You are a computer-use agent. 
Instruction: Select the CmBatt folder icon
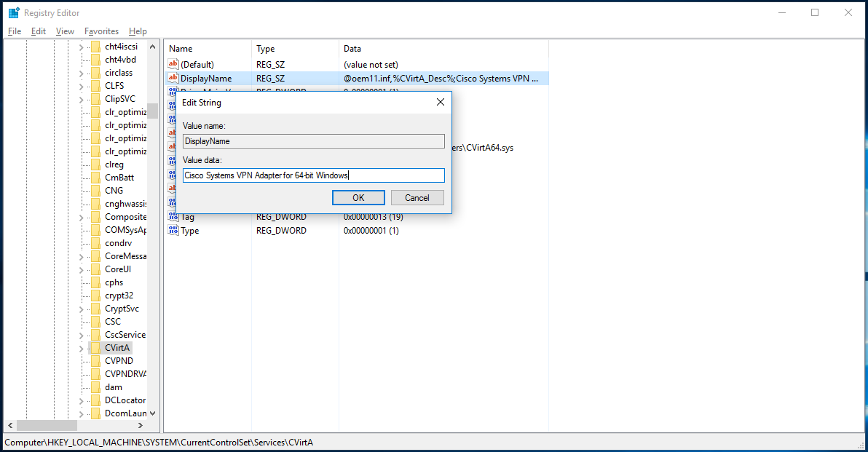[96, 178]
